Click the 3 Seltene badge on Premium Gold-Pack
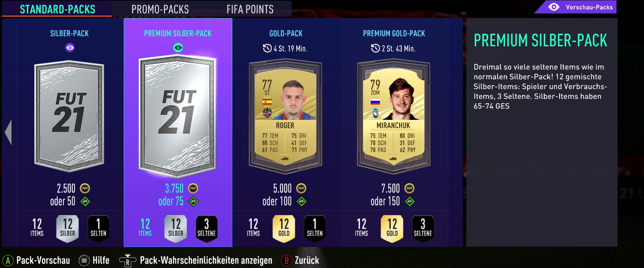This screenshot has width=644, height=268. click(x=423, y=229)
